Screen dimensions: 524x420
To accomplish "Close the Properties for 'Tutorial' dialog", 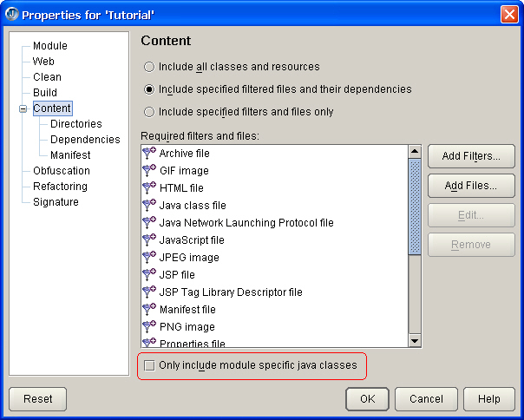I will [x=509, y=15].
